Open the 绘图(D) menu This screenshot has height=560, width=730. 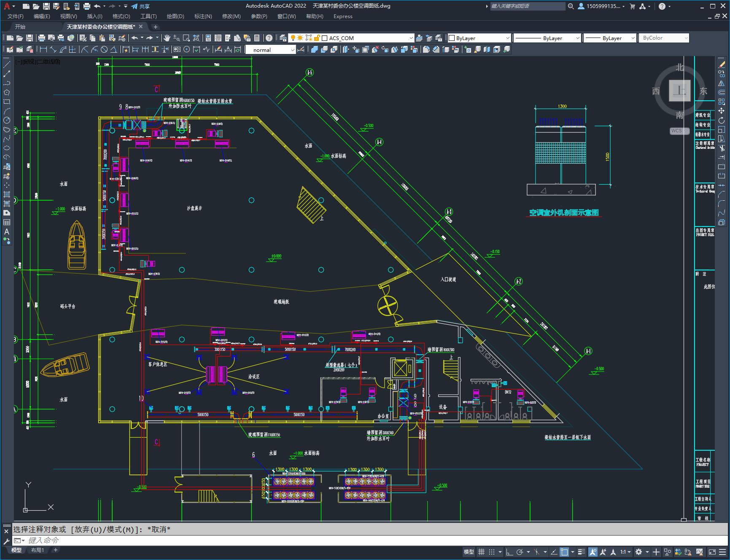(x=175, y=16)
